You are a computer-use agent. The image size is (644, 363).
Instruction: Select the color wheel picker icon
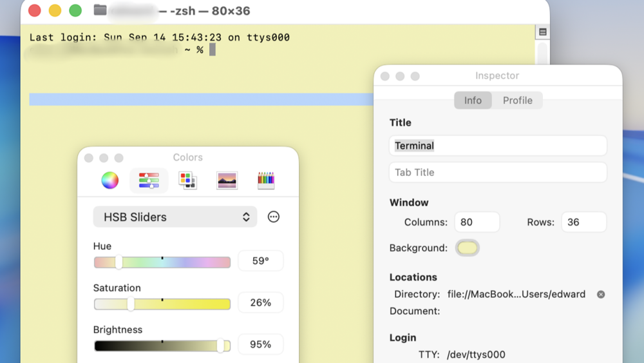click(x=110, y=181)
